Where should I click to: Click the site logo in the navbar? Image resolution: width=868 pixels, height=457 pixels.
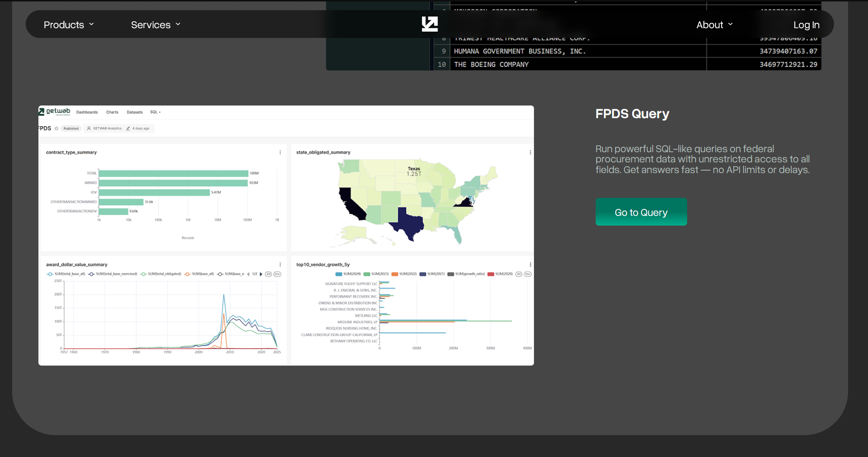430,24
